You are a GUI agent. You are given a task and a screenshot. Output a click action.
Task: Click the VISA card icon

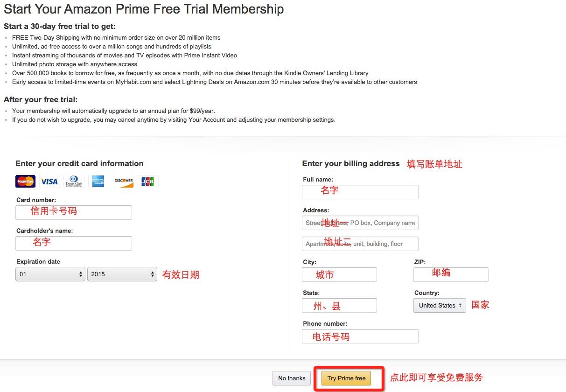click(49, 182)
